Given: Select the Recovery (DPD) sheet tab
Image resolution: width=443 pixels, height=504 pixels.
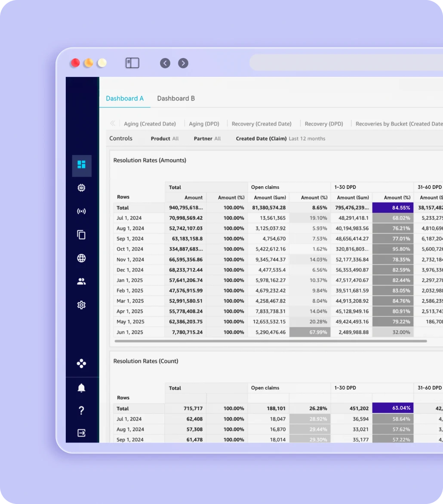Looking at the screenshot, I should (x=324, y=124).
